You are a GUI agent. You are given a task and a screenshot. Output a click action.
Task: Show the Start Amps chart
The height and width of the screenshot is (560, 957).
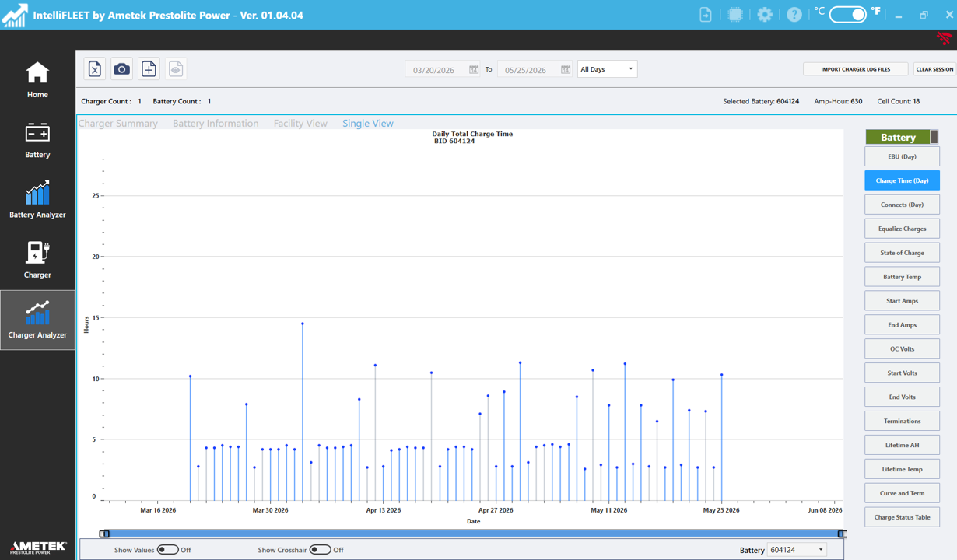tap(902, 301)
